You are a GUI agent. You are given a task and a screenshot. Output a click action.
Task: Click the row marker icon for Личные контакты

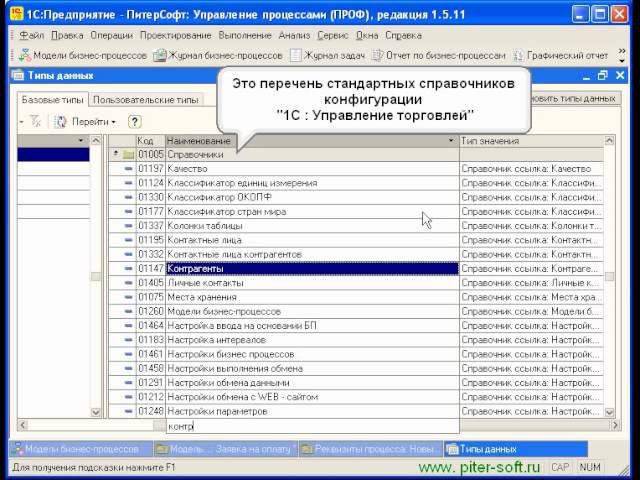(129, 283)
